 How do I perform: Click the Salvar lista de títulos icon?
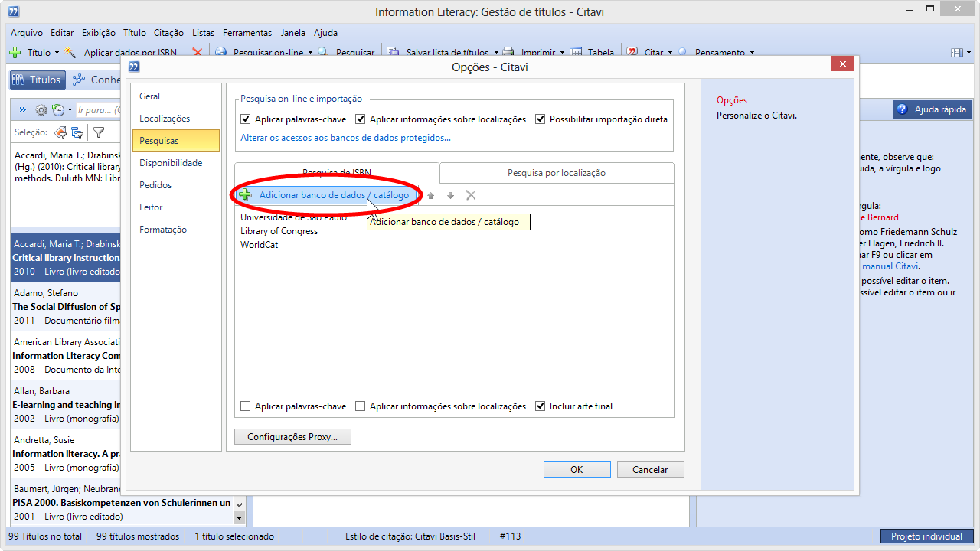(x=393, y=53)
